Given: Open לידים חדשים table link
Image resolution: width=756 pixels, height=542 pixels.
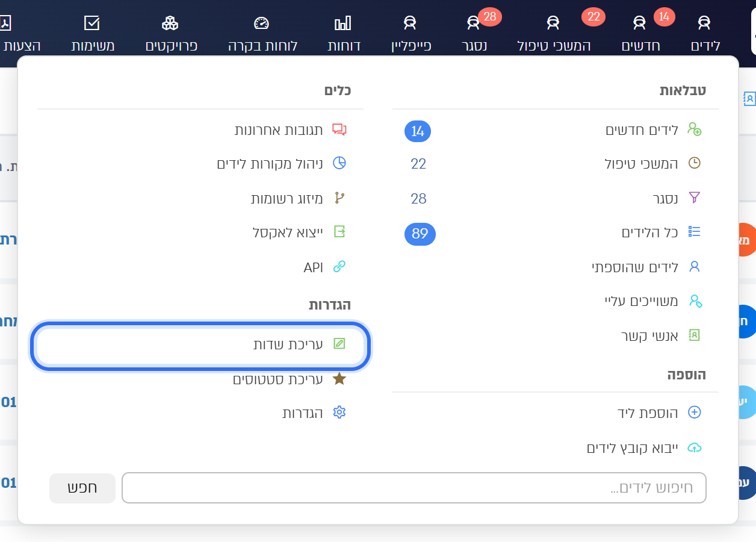Looking at the screenshot, I should click(642, 130).
